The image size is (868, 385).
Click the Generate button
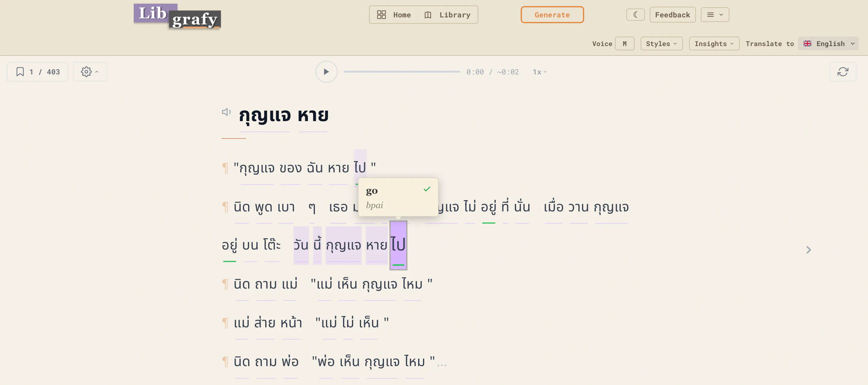click(552, 15)
